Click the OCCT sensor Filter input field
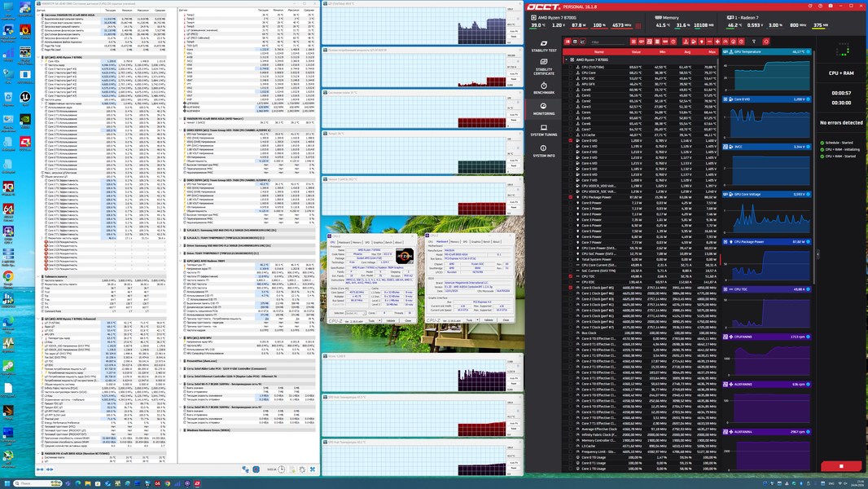 (607, 42)
